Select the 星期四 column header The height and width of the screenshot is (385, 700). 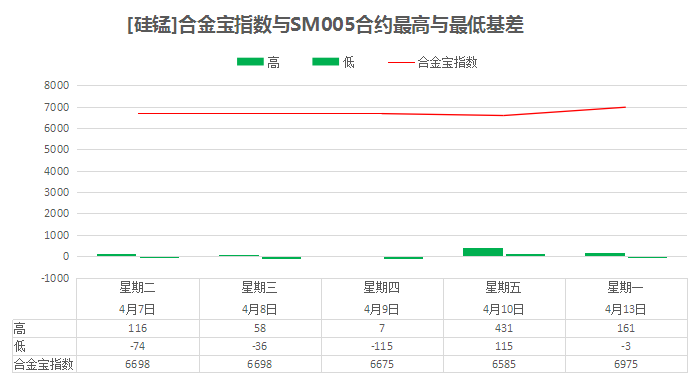(381, 288)
